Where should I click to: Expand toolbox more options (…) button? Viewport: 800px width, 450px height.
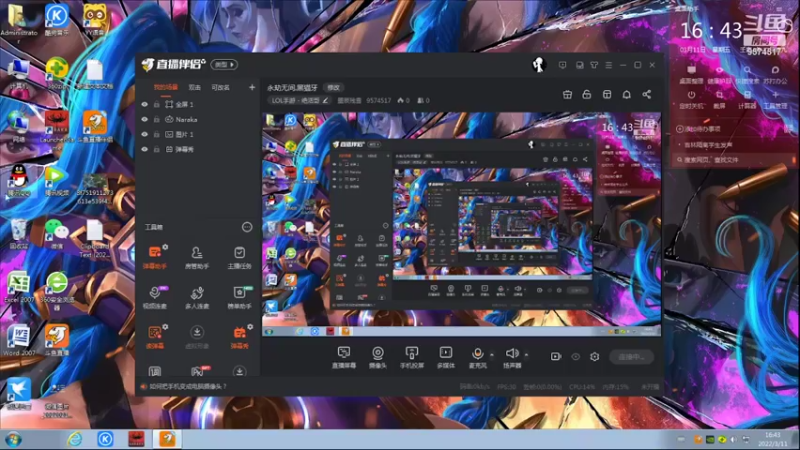[x=247, y=227]
